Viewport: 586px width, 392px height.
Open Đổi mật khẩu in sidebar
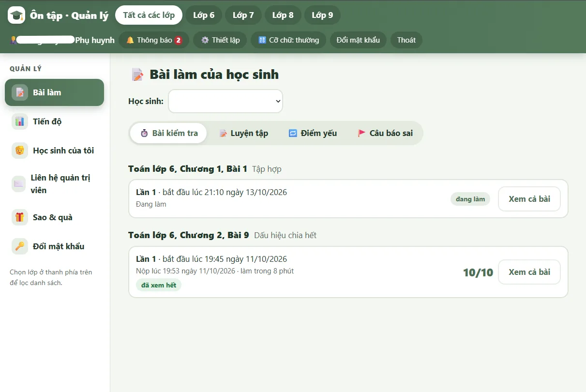click(54, 246)
